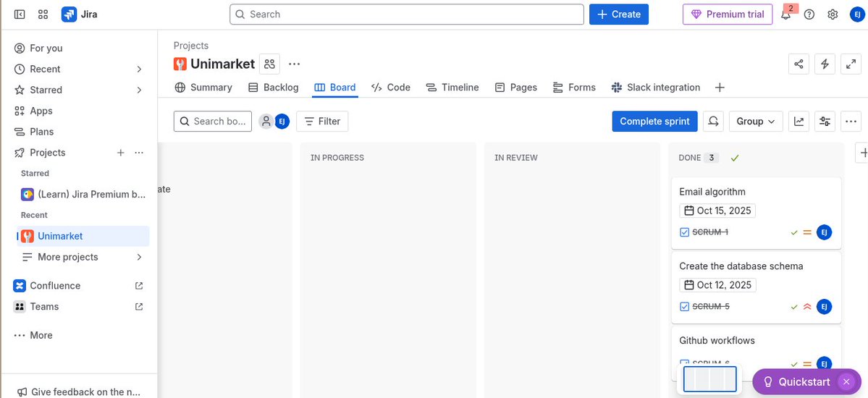Open For you in the sidebar

click(x=80, y=48)
